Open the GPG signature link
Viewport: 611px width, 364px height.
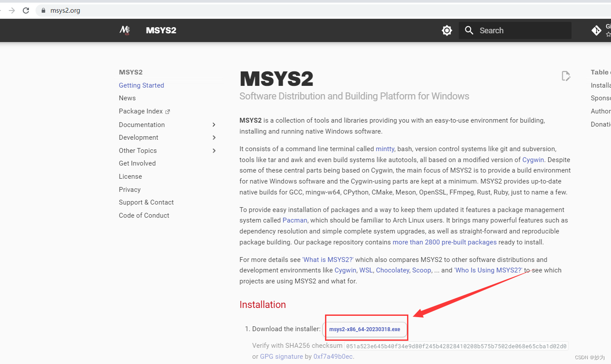281,357
